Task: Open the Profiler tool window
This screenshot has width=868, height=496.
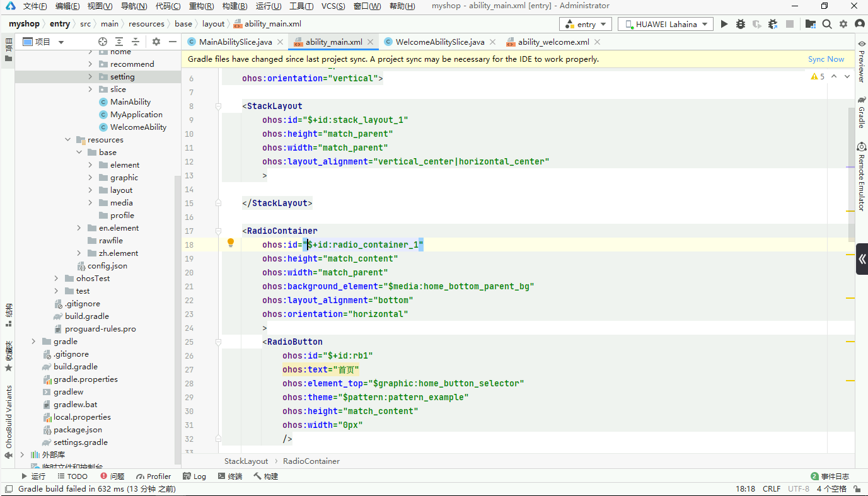Action: pyautogui.click(x=153, y=476)
